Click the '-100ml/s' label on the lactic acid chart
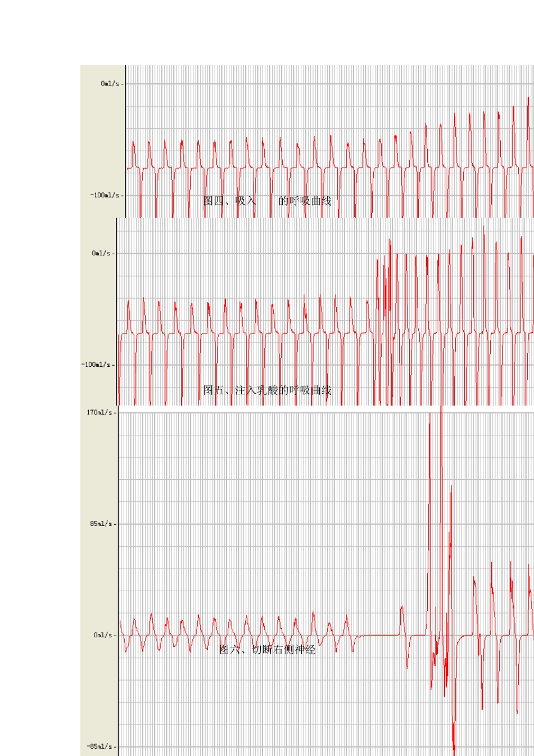Viewport: 534px width, 756px height. click(96, 364)
